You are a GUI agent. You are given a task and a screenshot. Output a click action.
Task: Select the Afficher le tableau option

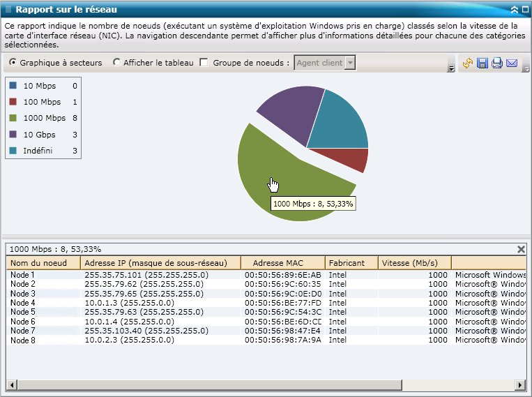click(x=116, y=63)
